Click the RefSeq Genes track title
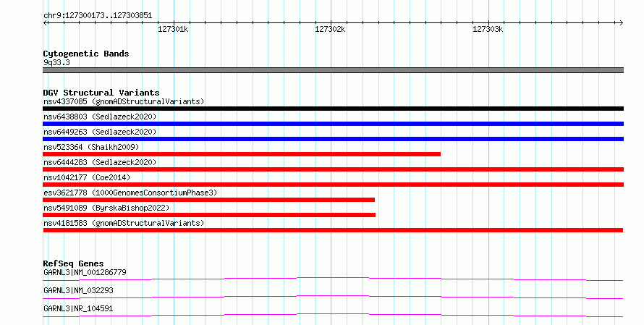This screenshot has height=325, width=644. [x=73, y=263]
